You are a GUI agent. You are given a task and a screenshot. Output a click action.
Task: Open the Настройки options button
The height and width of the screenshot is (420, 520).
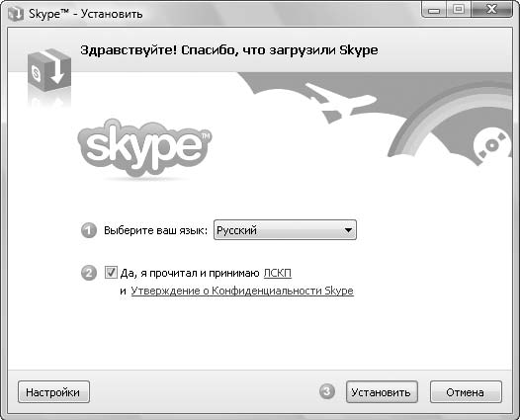click(x=53, y=392)
